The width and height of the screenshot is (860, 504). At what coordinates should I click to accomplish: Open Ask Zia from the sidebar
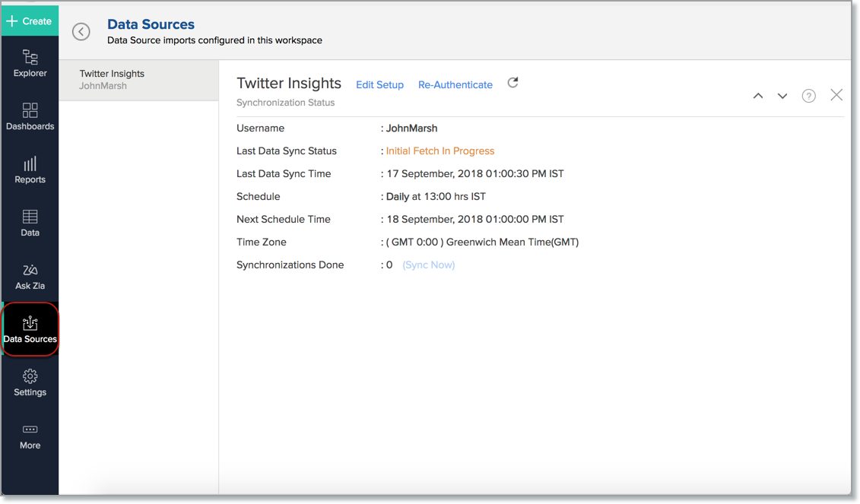point(30,277)
